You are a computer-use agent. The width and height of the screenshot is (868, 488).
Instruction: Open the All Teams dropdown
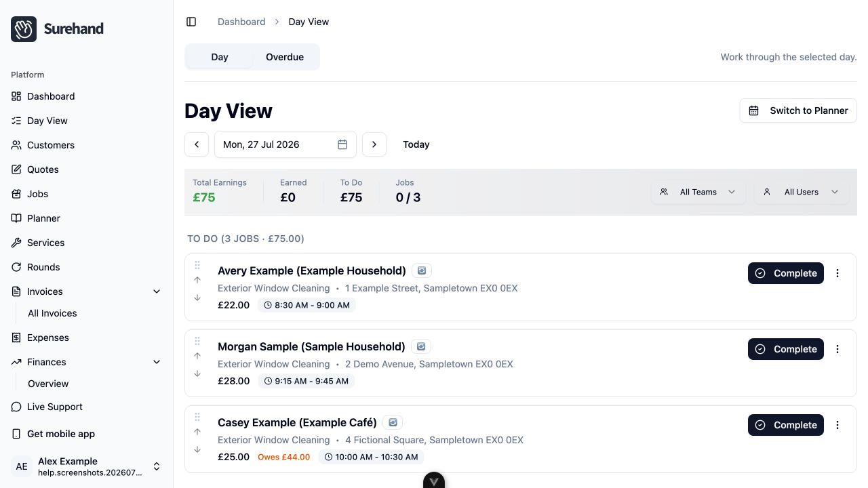coord(698,192)
